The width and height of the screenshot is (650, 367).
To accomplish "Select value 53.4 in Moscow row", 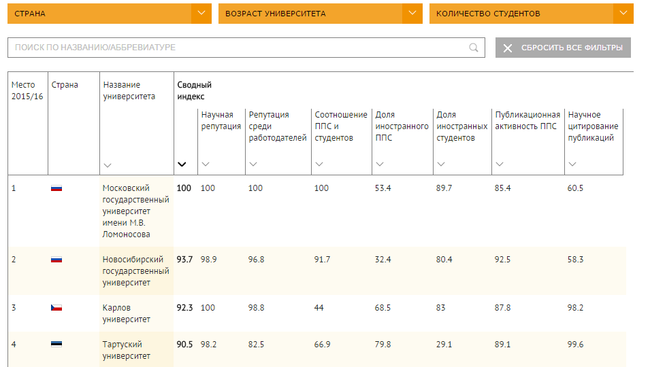I will (383, 188).
